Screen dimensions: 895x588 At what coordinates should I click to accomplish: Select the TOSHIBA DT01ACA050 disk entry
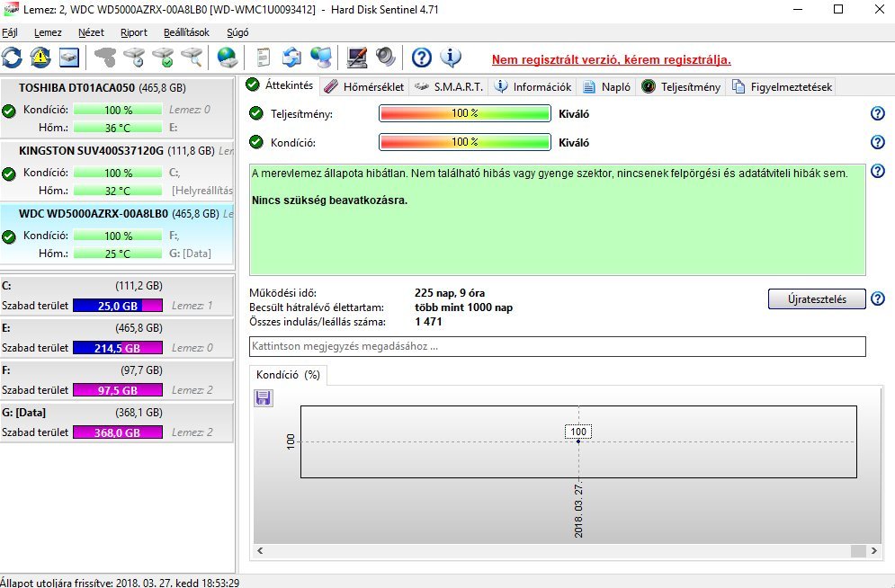[x=117, y=107]
